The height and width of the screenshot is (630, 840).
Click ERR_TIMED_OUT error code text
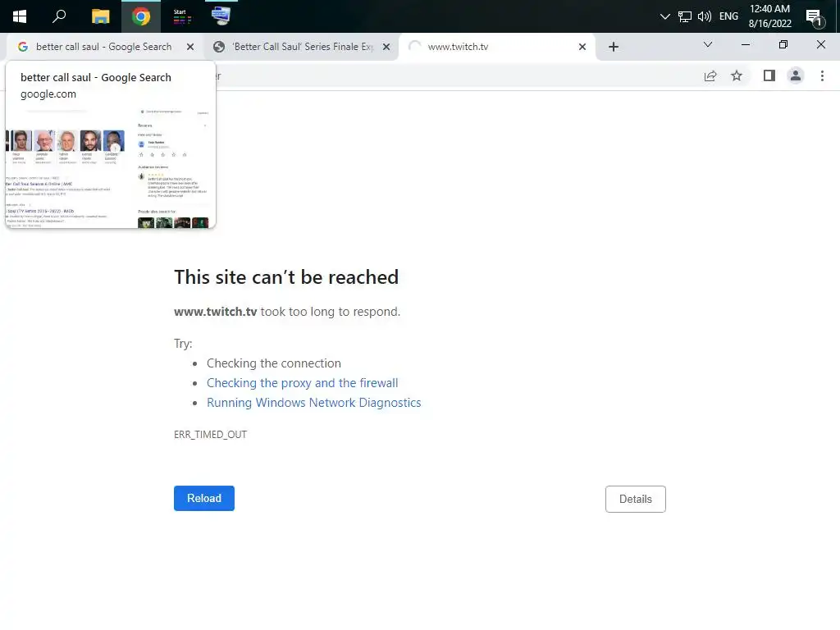211,435
